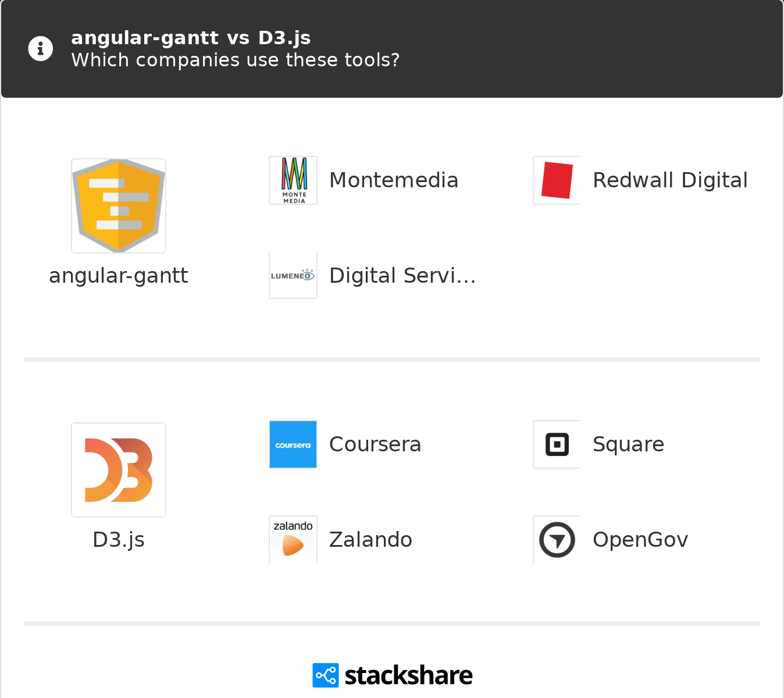Select the OpenGov company name
The height and width of the screenshot is (698, 784).
[640, 540]
